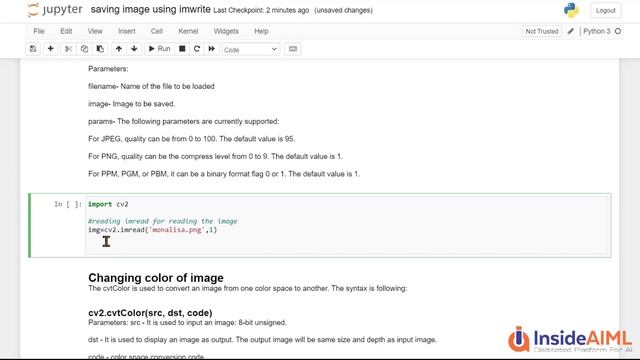Click the Python 3 kernel name
Viewport: 640px width, 360px height.
(597, 31)
